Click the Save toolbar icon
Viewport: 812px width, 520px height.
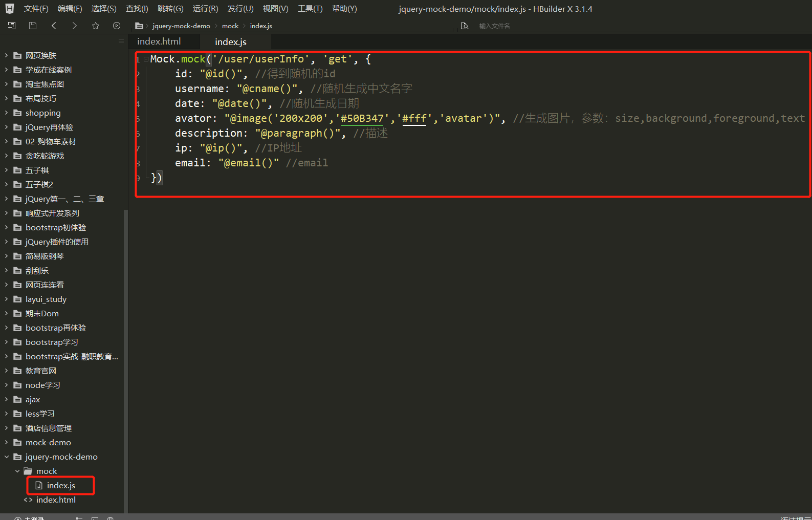[33, 26]
